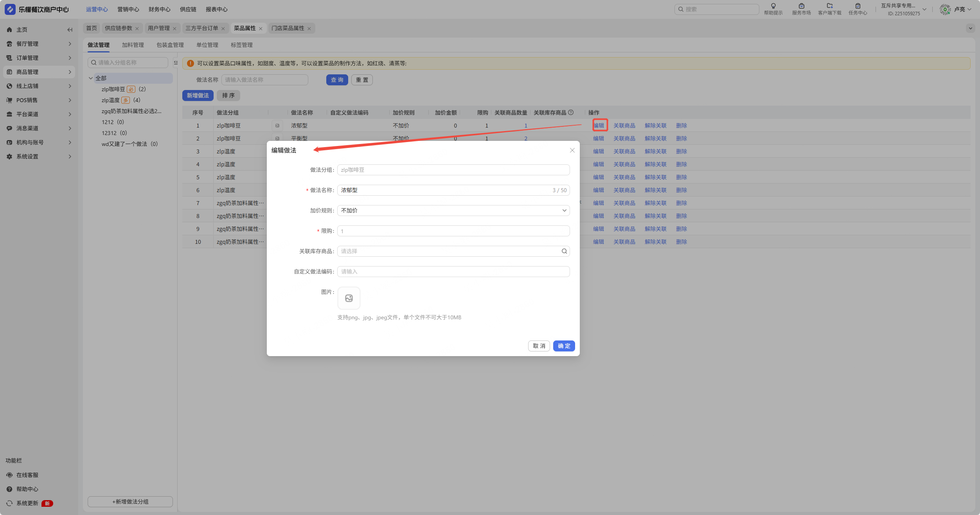Open 任务中心 icon
This screenshot has width=980, height=515.
point(858,6)
